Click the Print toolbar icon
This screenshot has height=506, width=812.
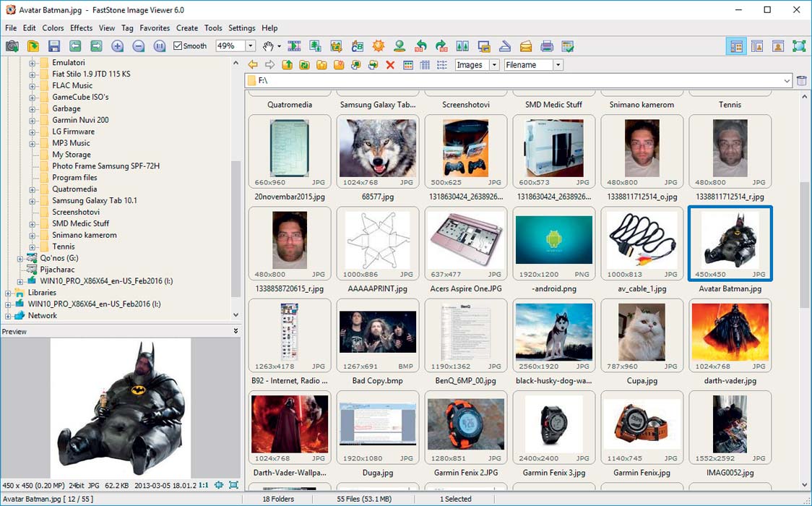(547, 46)
